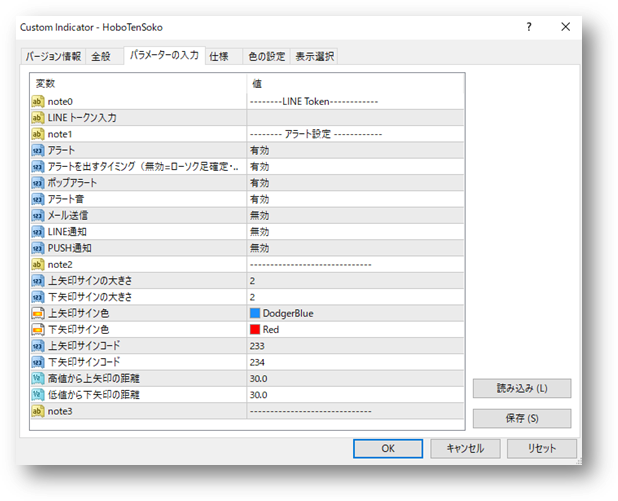Click the icon beside アラートを出すタイミング
The image size is (618, 501).
pyautogui.click(x=37, y=167)
